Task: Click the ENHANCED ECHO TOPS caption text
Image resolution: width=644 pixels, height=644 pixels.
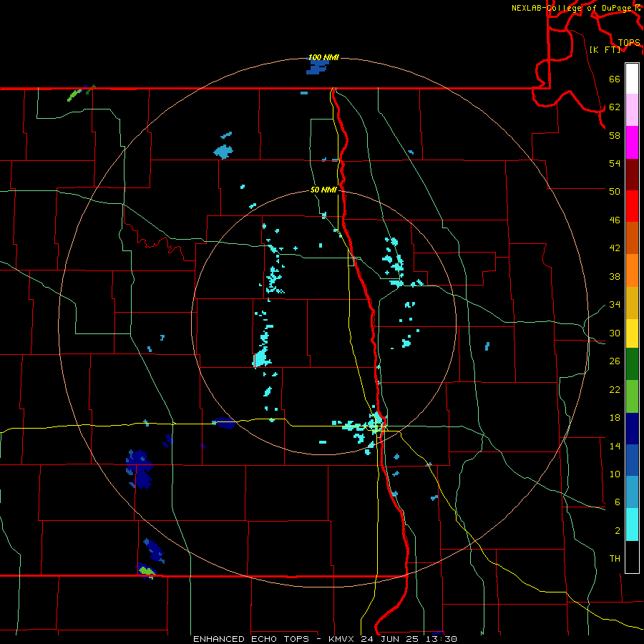Action: 251,639
